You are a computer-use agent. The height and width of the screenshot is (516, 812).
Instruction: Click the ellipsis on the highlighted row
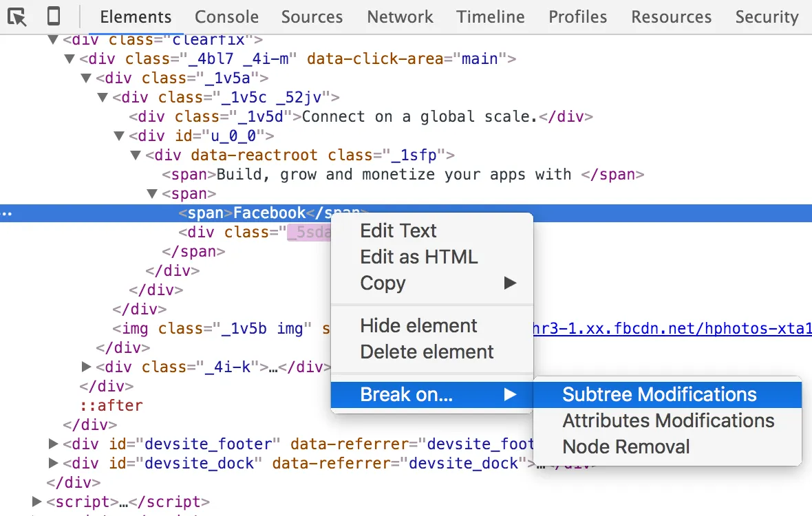tap(7, 213)
